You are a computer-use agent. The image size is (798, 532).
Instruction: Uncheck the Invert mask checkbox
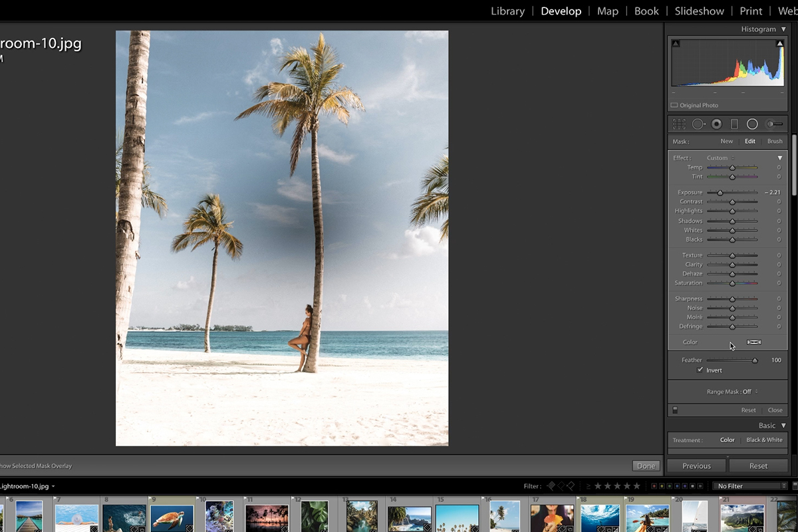click(700, 370)
